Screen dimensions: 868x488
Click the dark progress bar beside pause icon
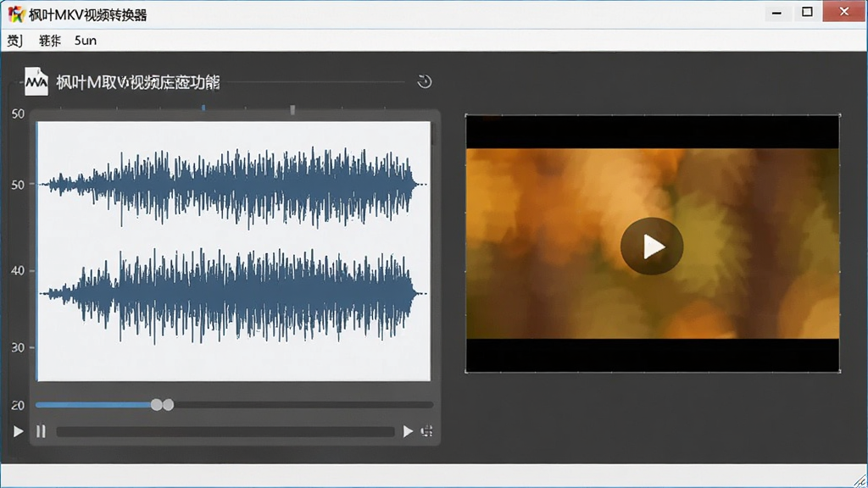(225, 431)
